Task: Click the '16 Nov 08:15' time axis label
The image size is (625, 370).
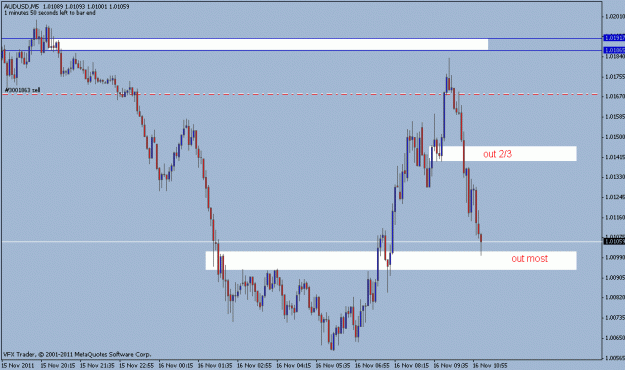Action: pos(411,365)
